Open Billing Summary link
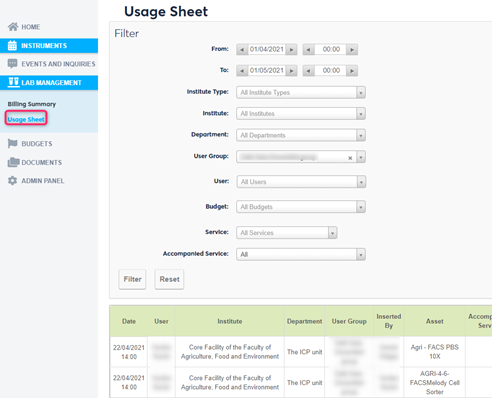The height and width of the screenshot is (398, 492). click(32, 104)
